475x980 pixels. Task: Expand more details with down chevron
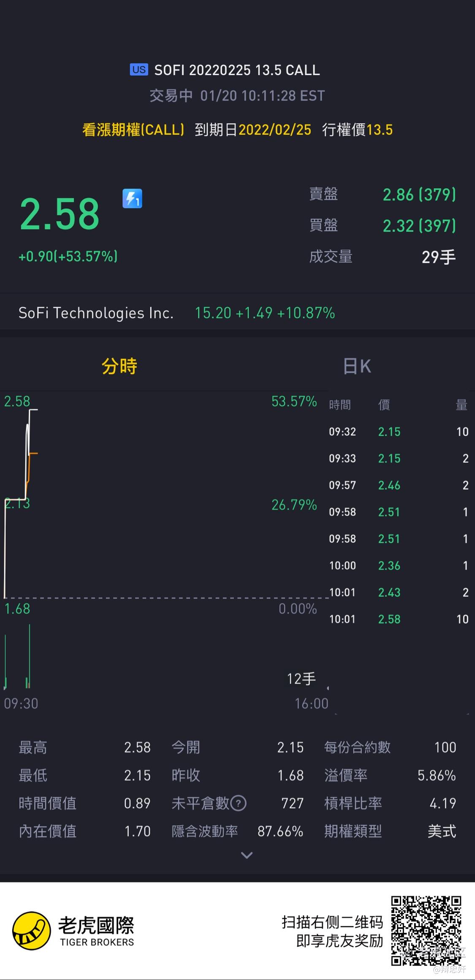click(x=247, y=855)
